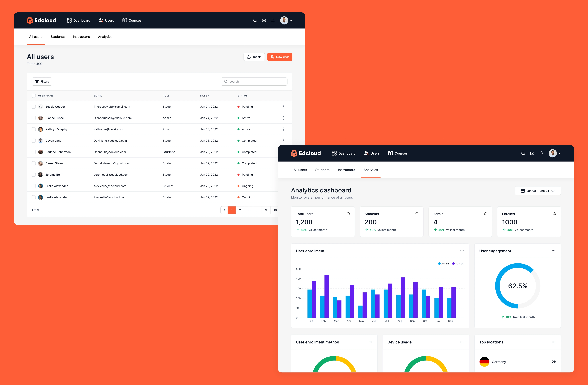Click info icon on Enrolled card
Screen dimensions: 588x385
pos(554,214)
